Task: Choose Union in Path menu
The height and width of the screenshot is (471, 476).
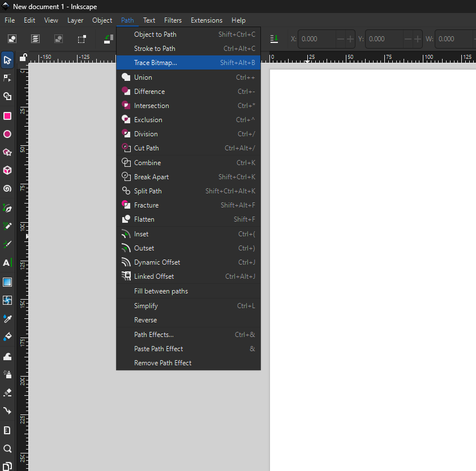Action: coord(188,77)
